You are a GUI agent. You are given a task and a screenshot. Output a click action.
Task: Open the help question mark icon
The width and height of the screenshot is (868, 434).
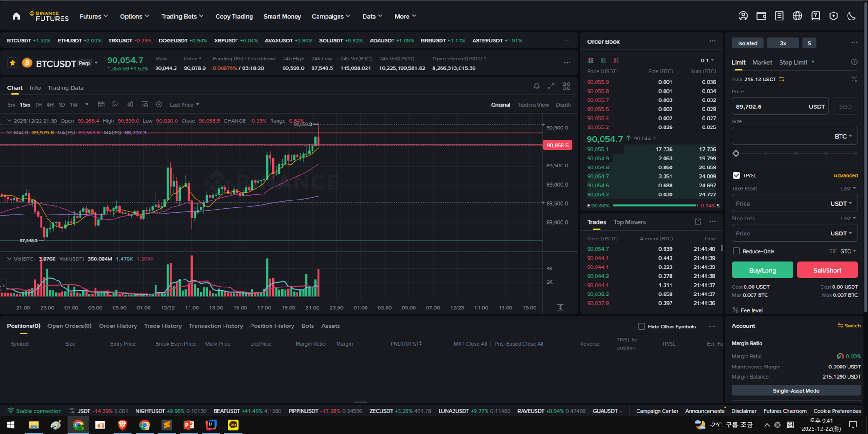(x=815, y=16)
